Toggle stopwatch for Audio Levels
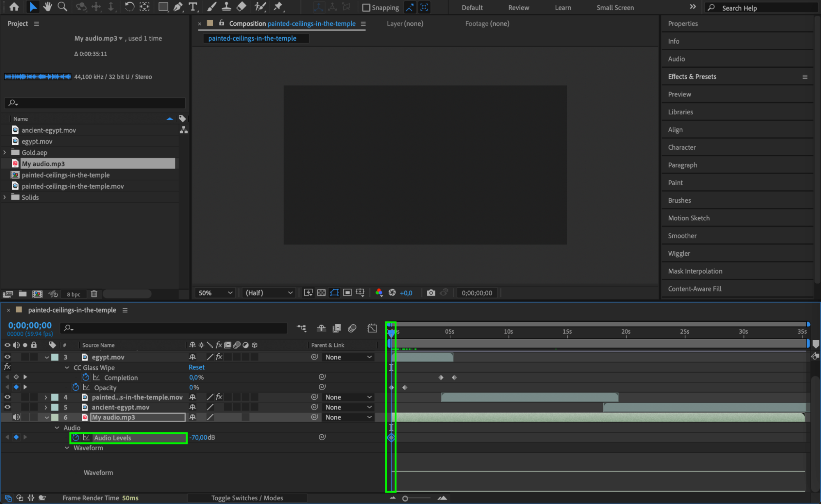 tap(76, 438)
